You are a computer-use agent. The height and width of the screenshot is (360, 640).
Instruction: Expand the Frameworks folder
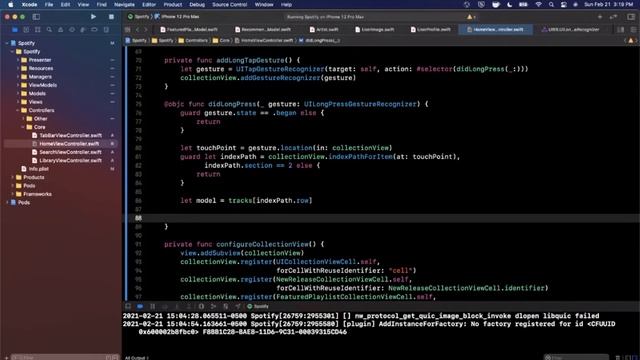tap(13, 194)
